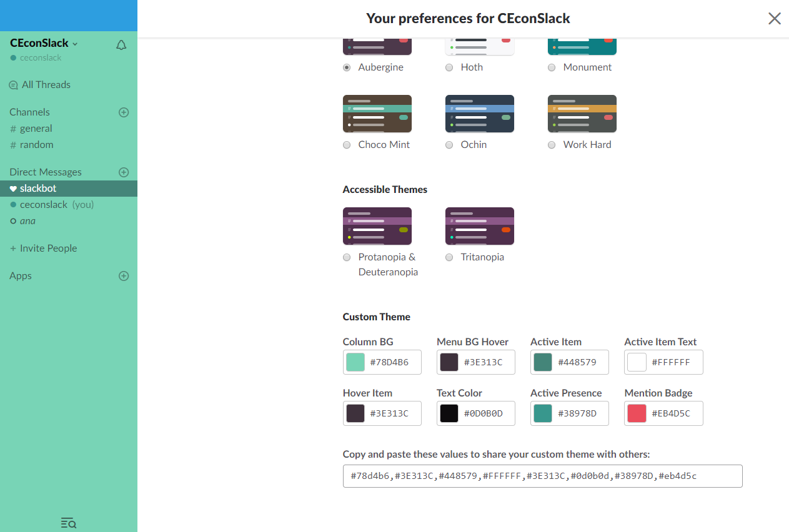
Task: Click the custom theme share values field
Action: 543,476
